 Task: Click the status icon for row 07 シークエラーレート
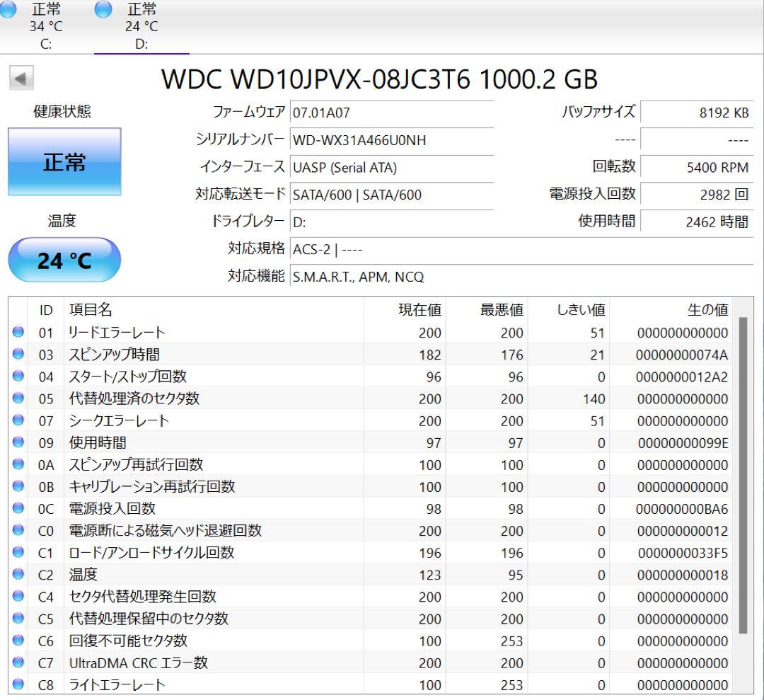click(18, 420)
